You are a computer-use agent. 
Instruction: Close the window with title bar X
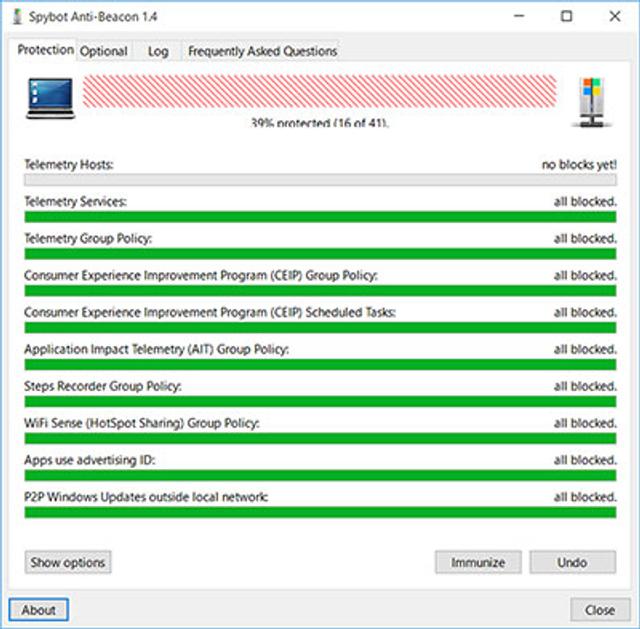pos(615,16)
